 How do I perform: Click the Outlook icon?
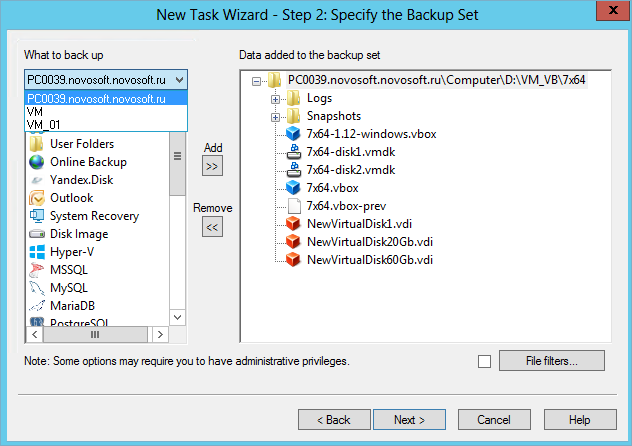click(37, 198)
